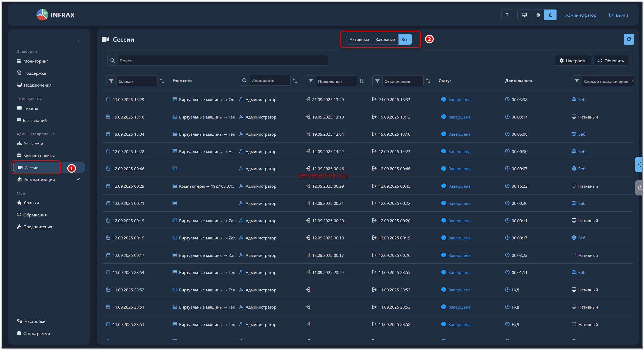Click the node icon in 12.09.2025 00:46 row
The height and width of the screenshot is (350, 644).
175,169
